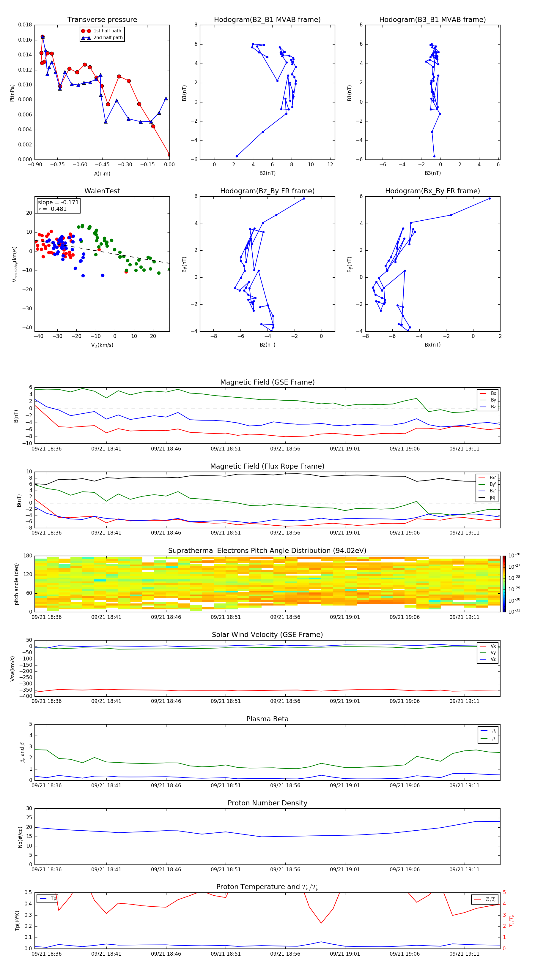Image resolution: width=535 pixels, height=980 pixels.
Task: Click the 'Hodogram(Bx_By FR frame)' title
Action: tap(432, 191)
